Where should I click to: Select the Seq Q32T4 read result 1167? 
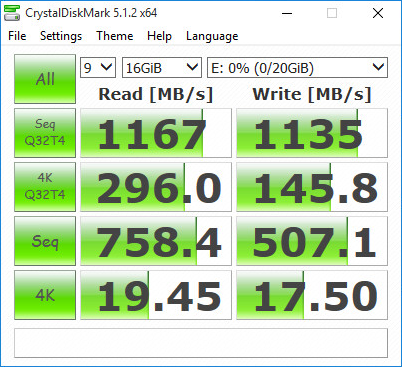[156, 133]
